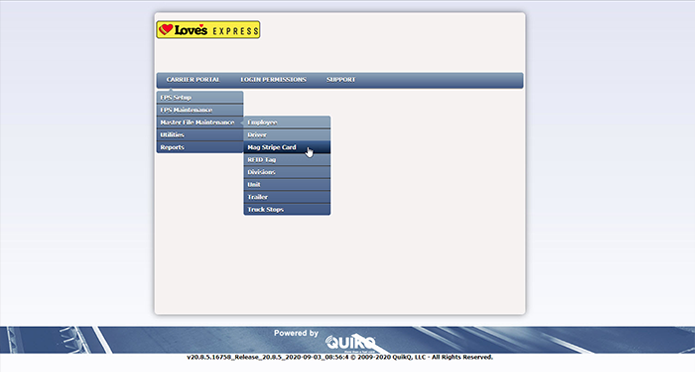This screenshot has height=372, width=695.
Task: Open the Login Permissions menu
Action: (x=273, y=80)
